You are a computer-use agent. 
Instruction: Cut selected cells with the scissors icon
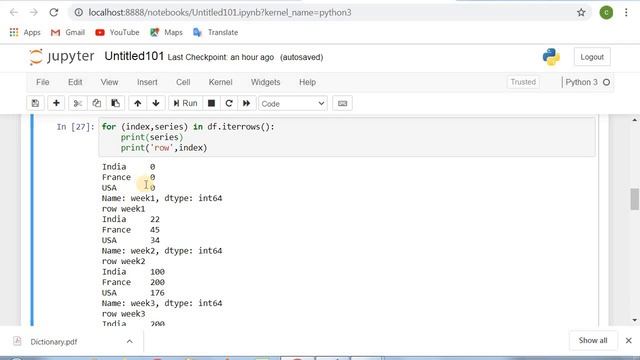78,103
